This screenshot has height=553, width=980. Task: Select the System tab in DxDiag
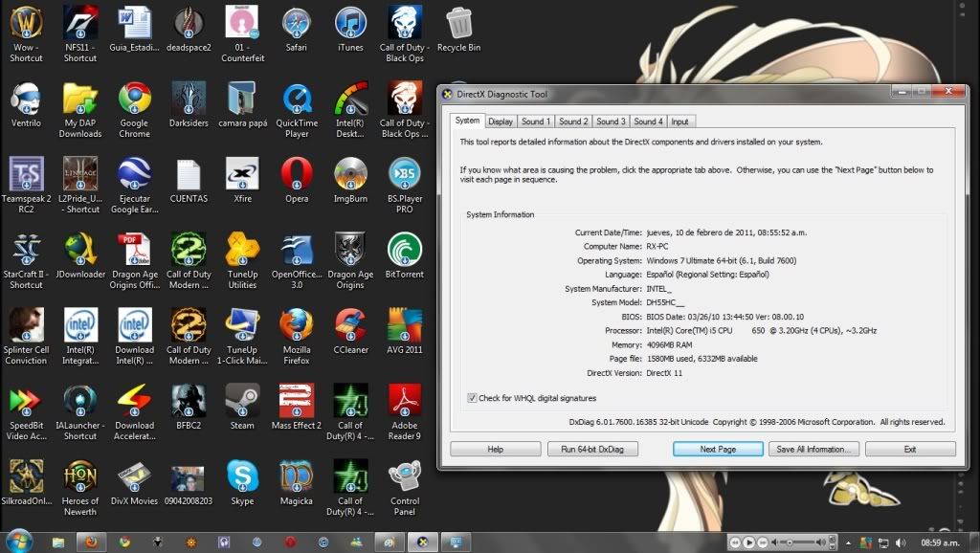(467, 121)
